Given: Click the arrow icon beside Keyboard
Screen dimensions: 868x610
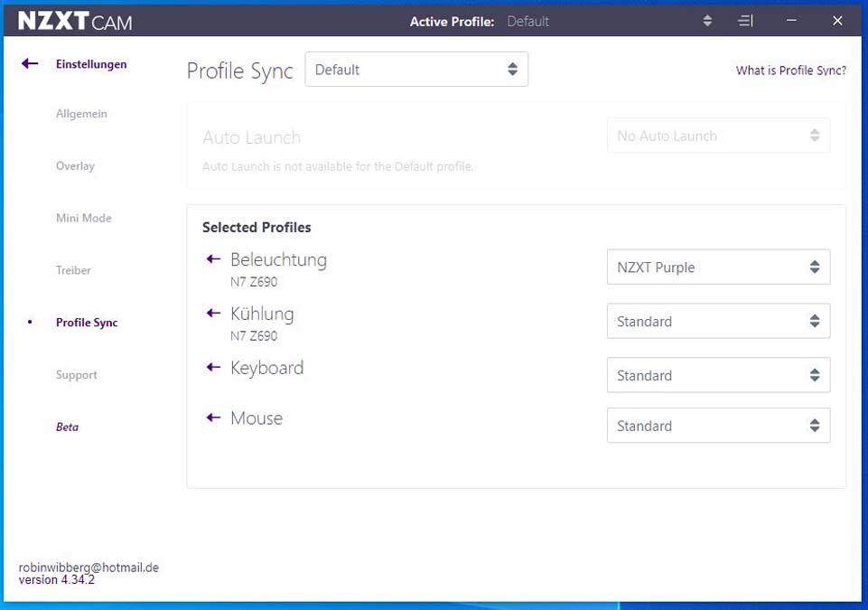Looking at the screenshot, I should 213,367.
